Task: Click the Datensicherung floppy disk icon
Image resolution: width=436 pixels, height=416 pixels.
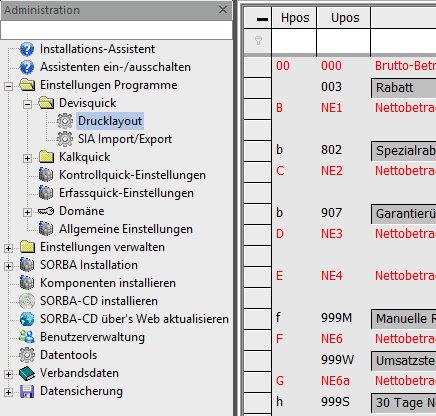Action: point(27,391)
